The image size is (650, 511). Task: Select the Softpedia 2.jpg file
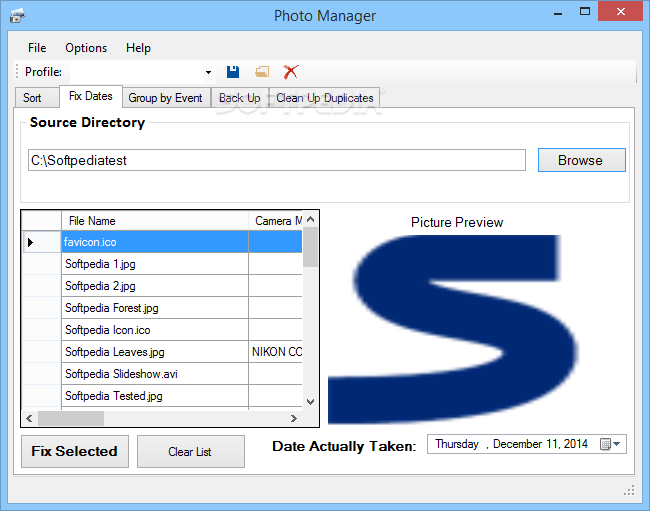(155, 286)
